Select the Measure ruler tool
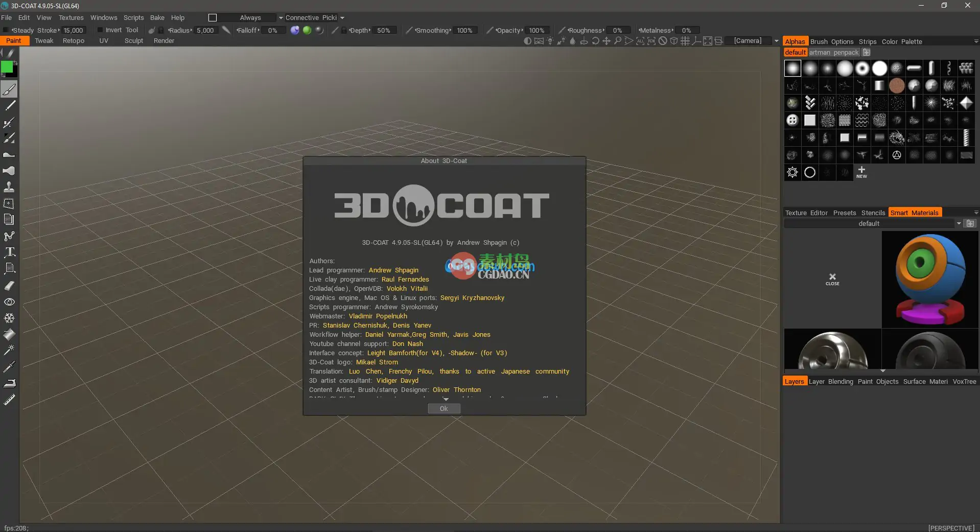The image size is (980, 532). [9, 400]
